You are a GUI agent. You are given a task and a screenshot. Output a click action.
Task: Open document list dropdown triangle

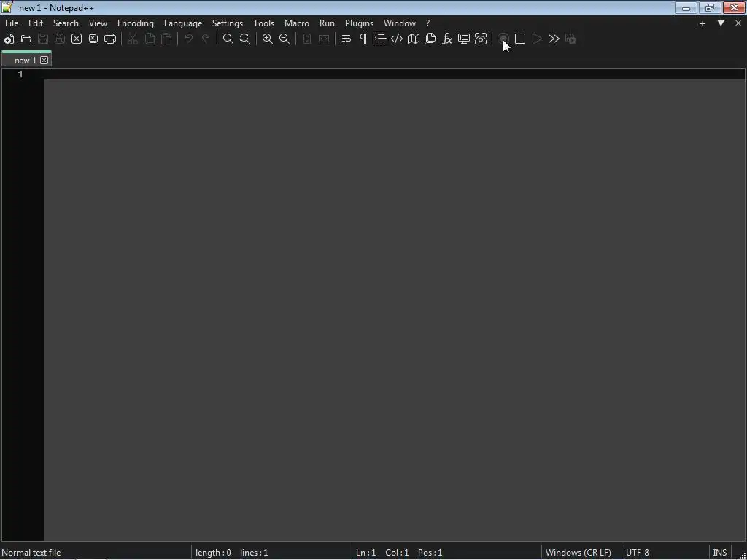click(x=721, y=23)
